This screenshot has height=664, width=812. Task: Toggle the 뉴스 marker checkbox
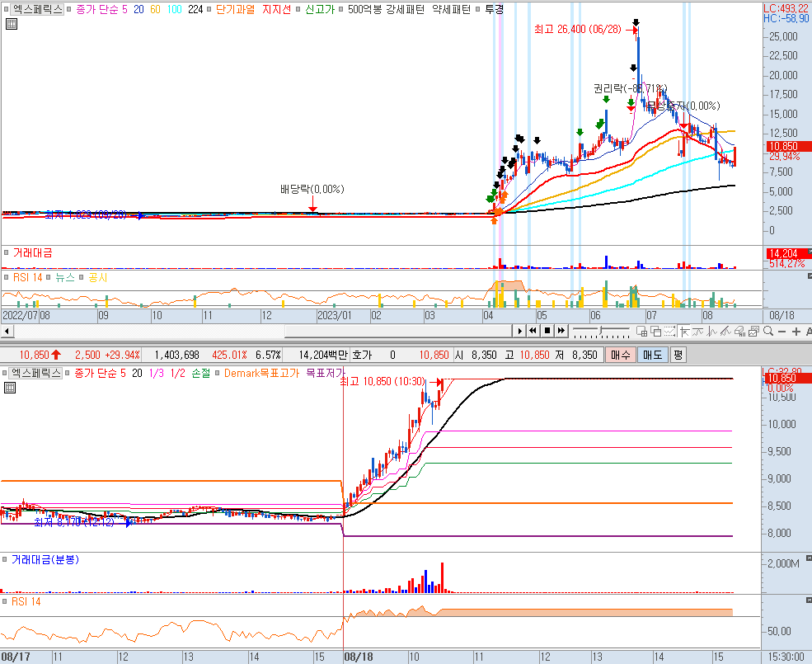coord(49,278)
